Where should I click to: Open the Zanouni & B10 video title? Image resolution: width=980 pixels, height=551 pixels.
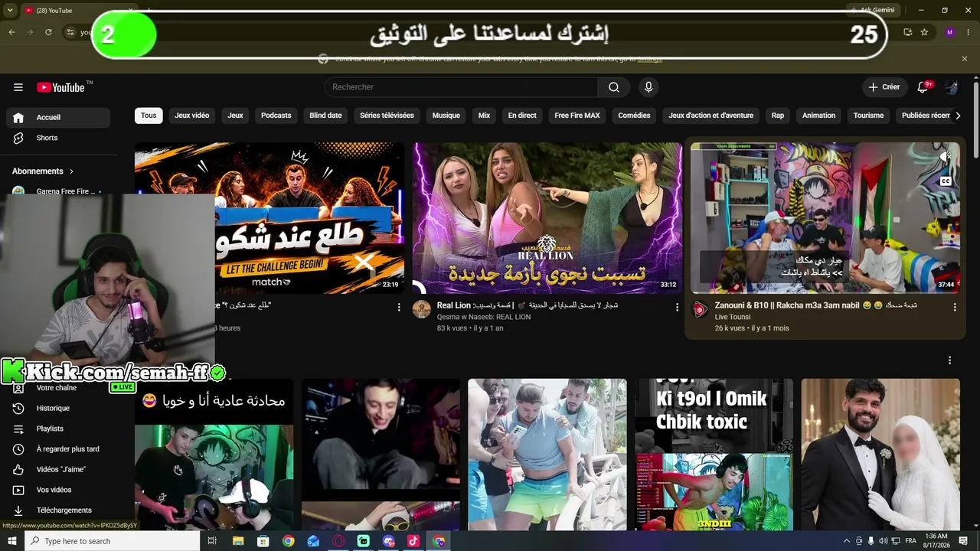click(x=816, y=305)
